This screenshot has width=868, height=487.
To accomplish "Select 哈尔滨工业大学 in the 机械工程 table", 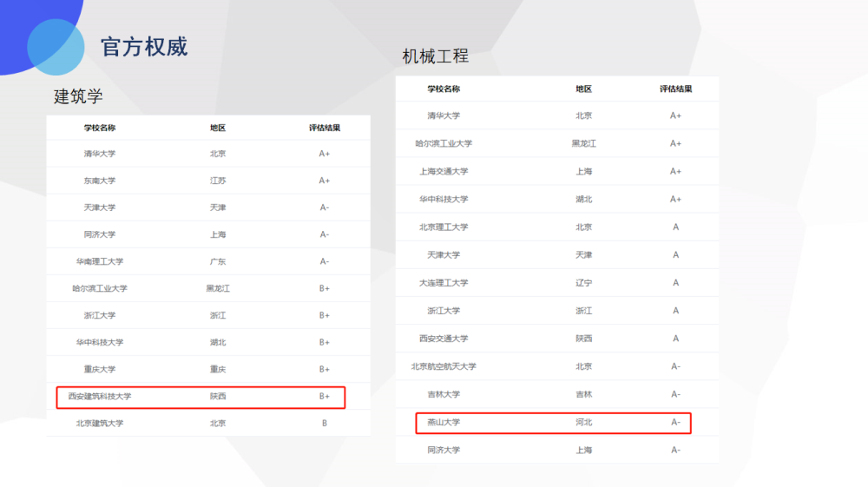I will [444, 143].
